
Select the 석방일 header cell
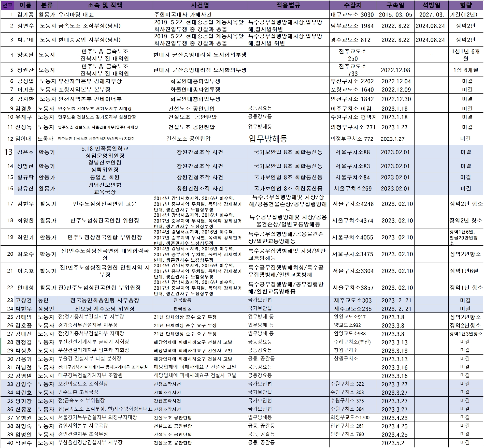pyautogui.click(x=431, y=5)
